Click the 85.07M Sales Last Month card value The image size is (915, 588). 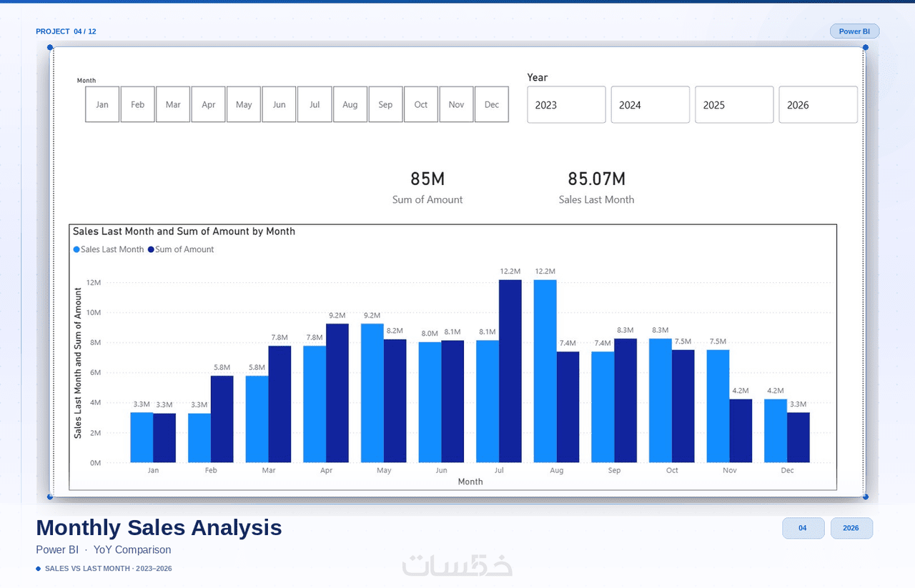[596, 179]
